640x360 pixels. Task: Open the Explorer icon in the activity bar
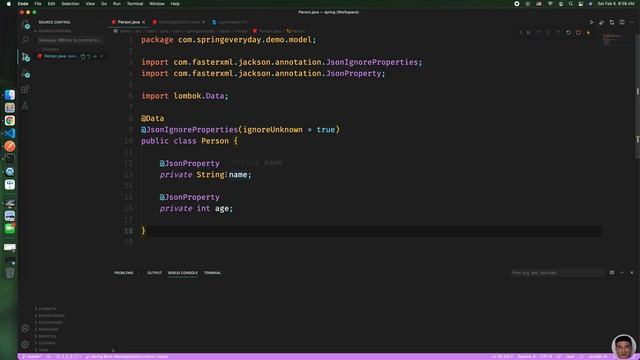(25, 25)
